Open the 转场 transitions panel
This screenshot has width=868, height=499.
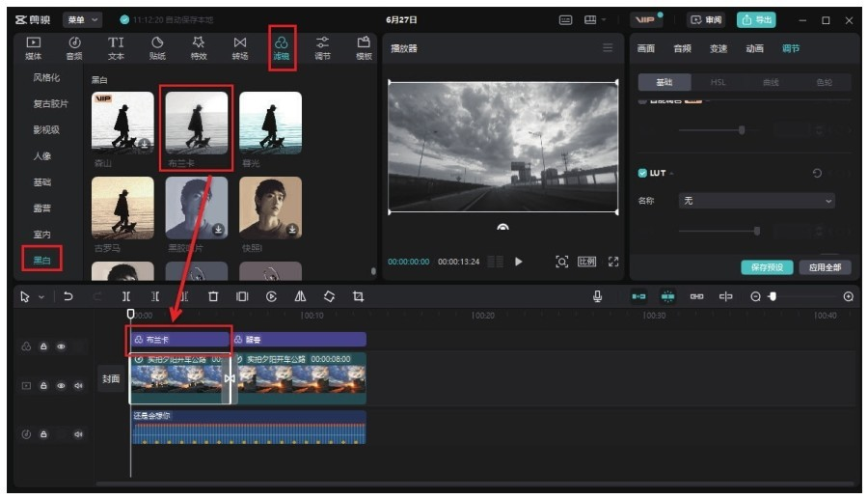(x=240, y=48)
